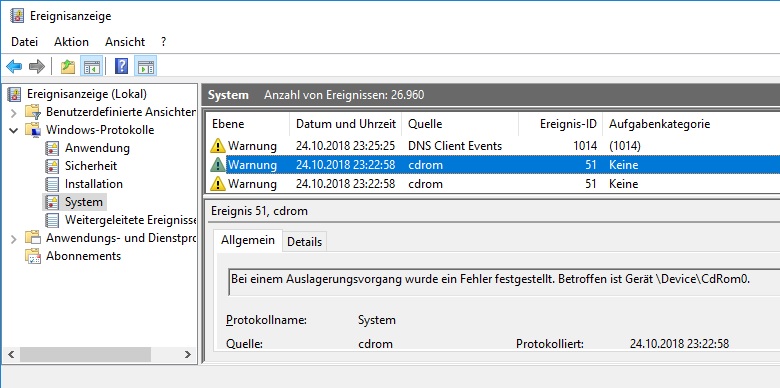Click the Weitergeleitete Ereignisse log icon
The height and width of the screenshot is (388, 780).
[x=52, y=220]
